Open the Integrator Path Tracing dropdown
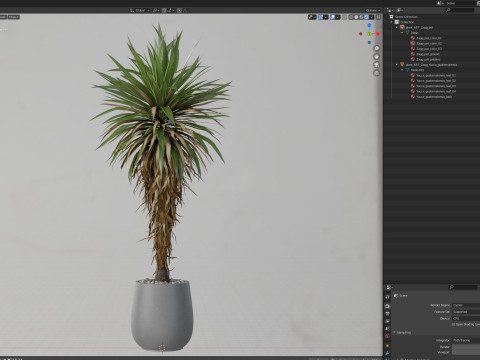The width and height of the screenshot is (480, 360). [x=466, y=340]
